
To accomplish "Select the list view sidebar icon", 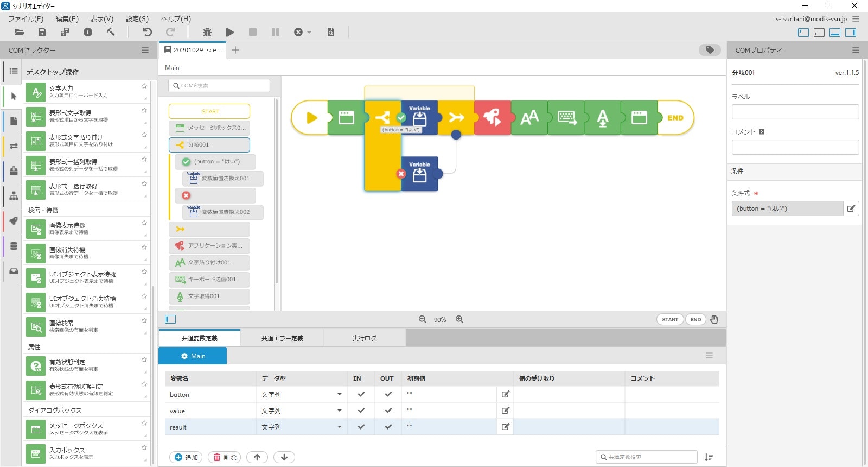I will coord(14,71).
